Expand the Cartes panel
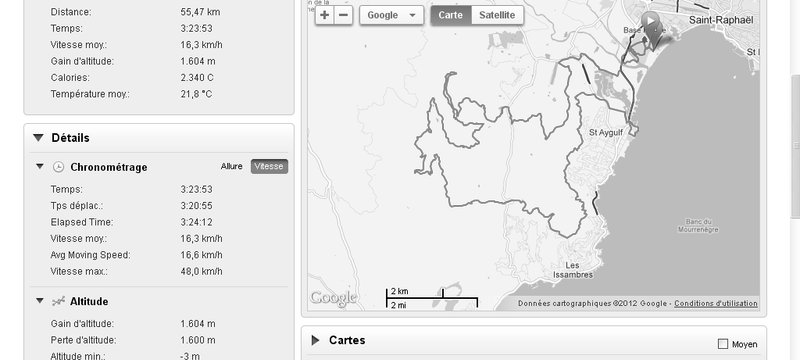 pyautogui.click(x=315, y=340)
